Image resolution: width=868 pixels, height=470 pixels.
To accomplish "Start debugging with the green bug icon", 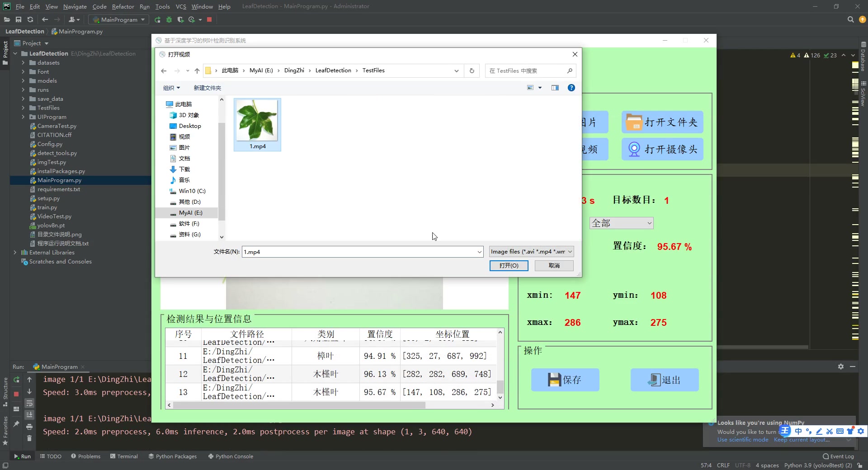I will pyautogui.click(x=169, y=19).
